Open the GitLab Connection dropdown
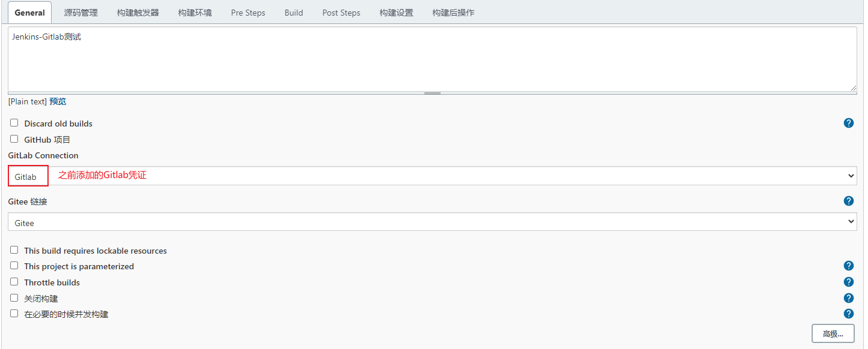Screen dimensions: 868x349 coord(432,176)
